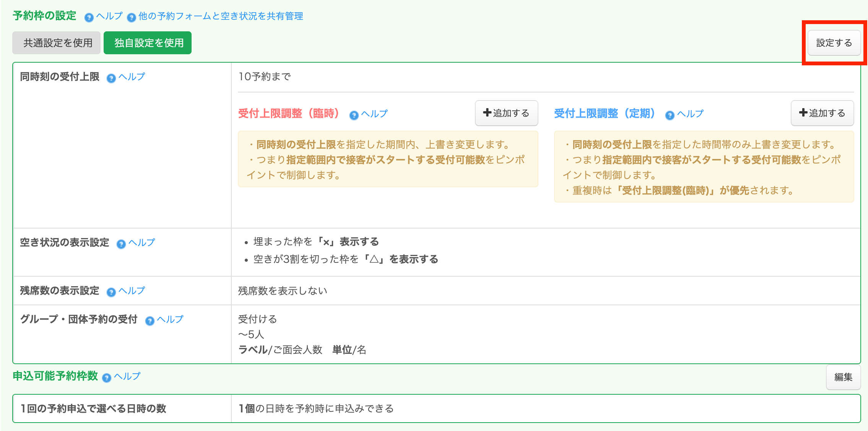Click help icon for 受付上限調整（定期）
The height and width of the screenshot is (431, 868).
coord(670,115)
